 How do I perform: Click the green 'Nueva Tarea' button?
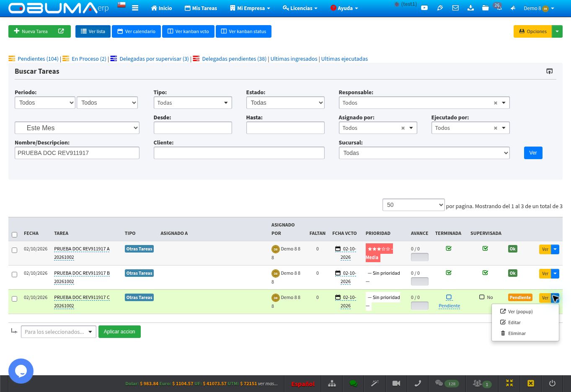click(39, 31)
